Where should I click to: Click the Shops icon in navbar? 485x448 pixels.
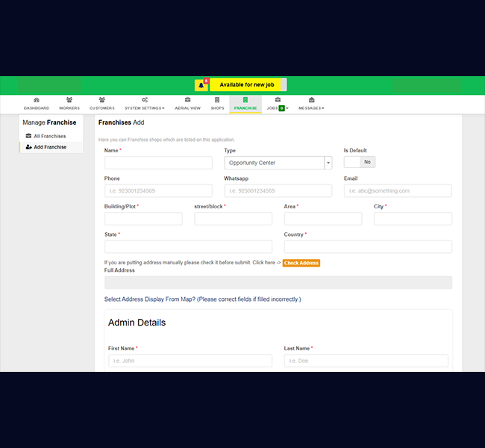click(x=217, y=99)
